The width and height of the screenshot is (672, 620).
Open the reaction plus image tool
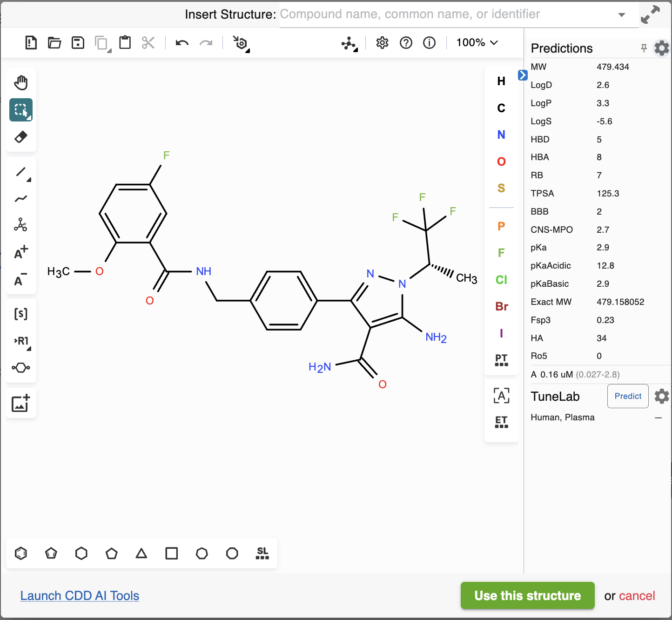21,403
